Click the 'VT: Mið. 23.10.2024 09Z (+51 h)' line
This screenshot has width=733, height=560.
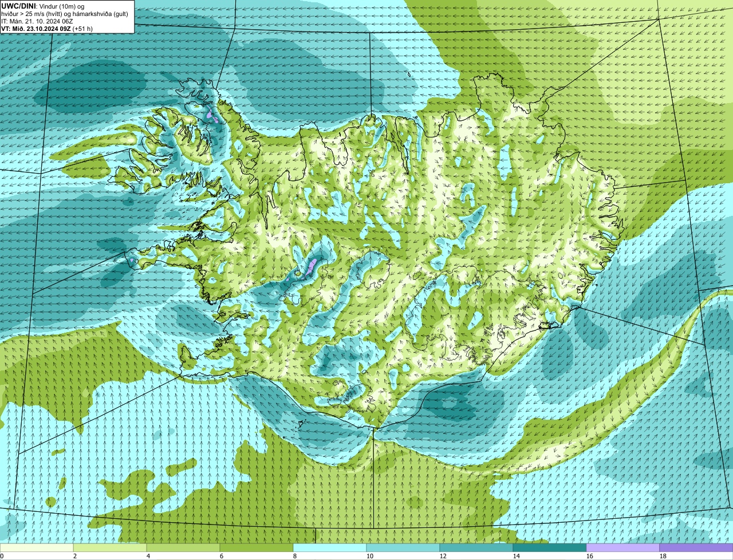(x=47, y=28)
